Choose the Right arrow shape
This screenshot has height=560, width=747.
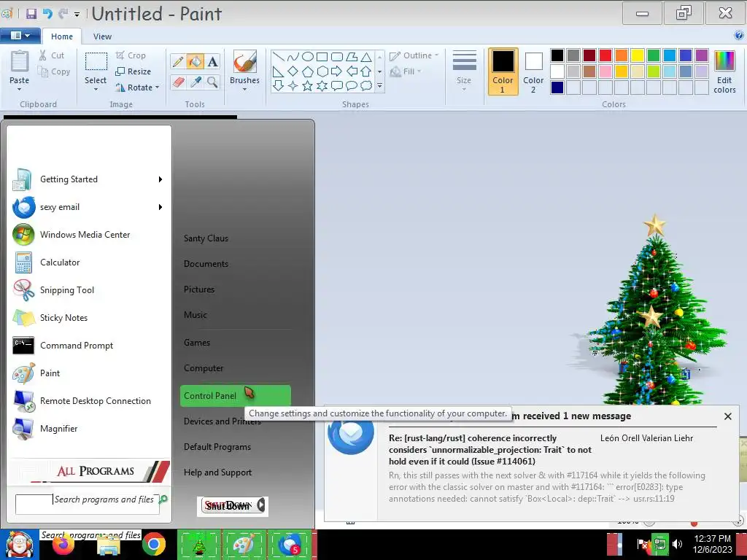click(337, 71)
